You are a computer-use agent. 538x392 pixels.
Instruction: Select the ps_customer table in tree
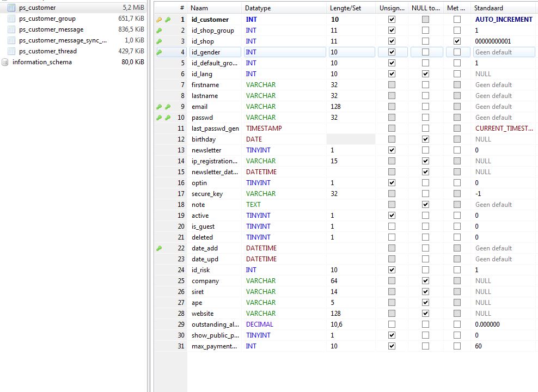[38, 8]
